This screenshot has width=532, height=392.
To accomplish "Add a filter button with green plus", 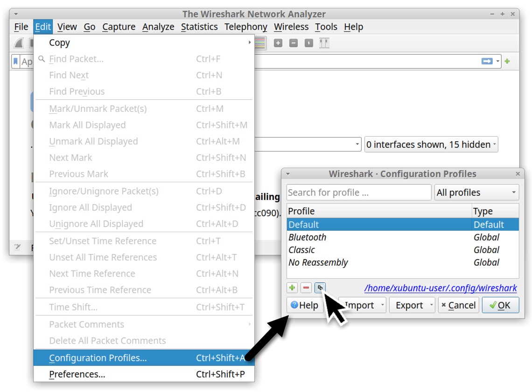I will [x=507, y=62].
